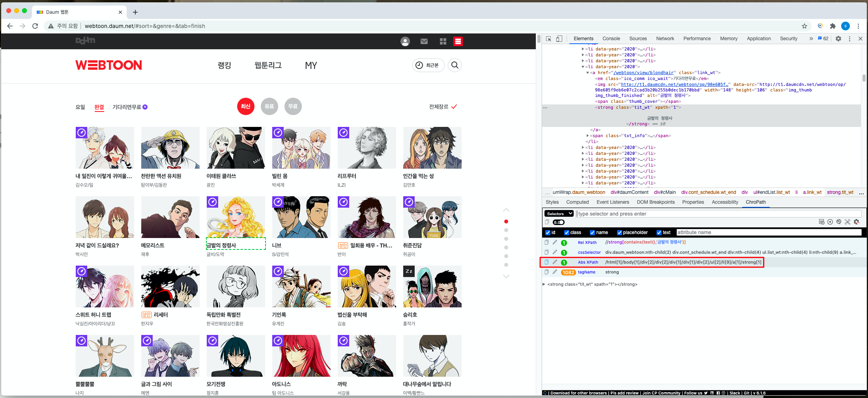Switch to the Network tab
868x398 pixels.
665,39
